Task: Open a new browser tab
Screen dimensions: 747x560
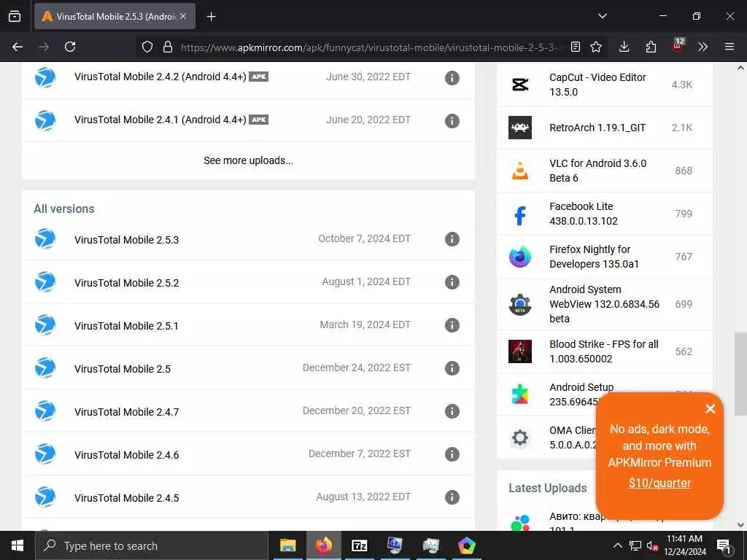Action: tap(212, 17)
